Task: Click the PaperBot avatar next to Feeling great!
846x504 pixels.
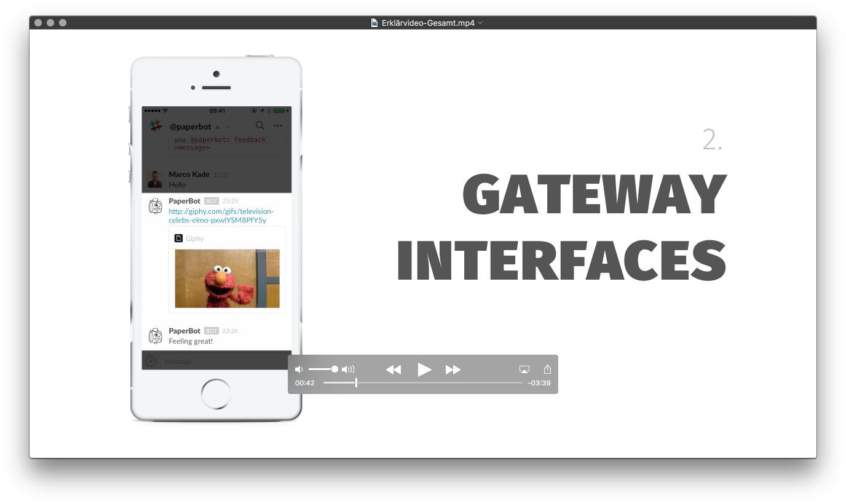Action: tap(156, 336)
